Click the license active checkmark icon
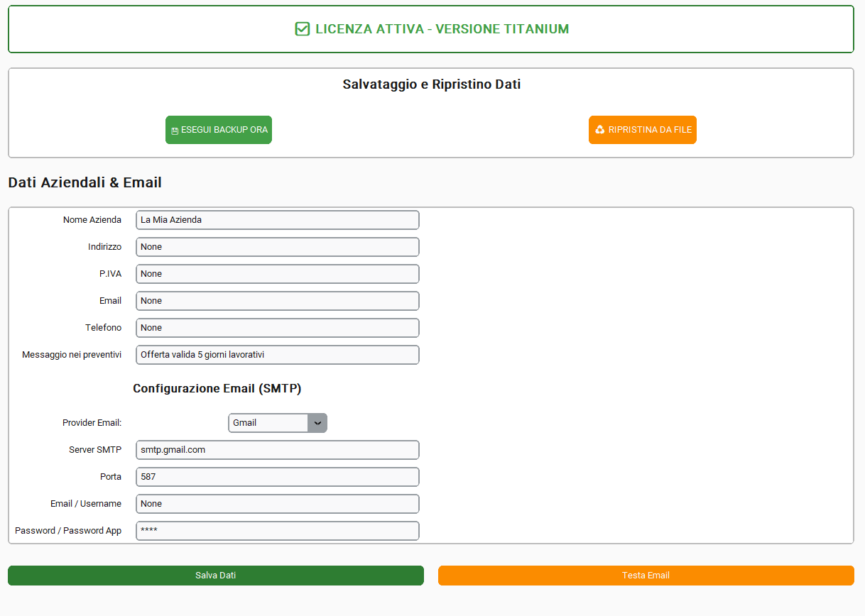This screenshot has width=865, height=616. click(302, 29)
